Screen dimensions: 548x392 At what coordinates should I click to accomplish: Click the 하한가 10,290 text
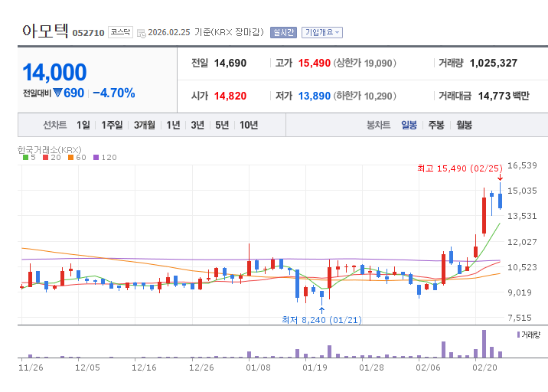point(364,96)
